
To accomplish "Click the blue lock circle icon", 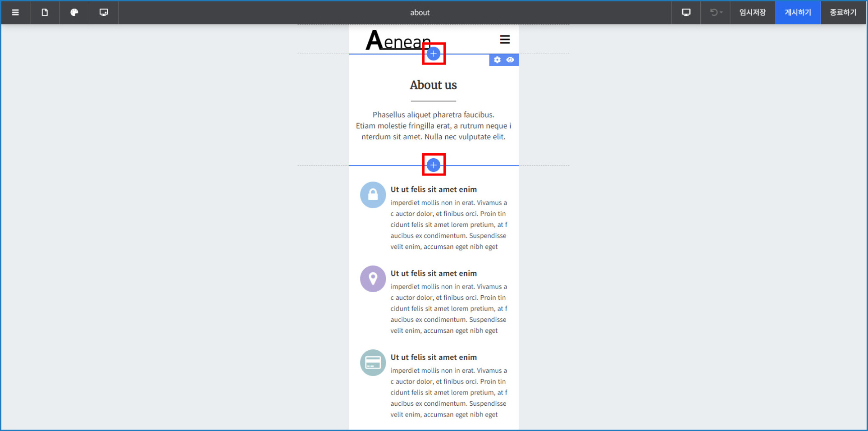I will [373, 195].
